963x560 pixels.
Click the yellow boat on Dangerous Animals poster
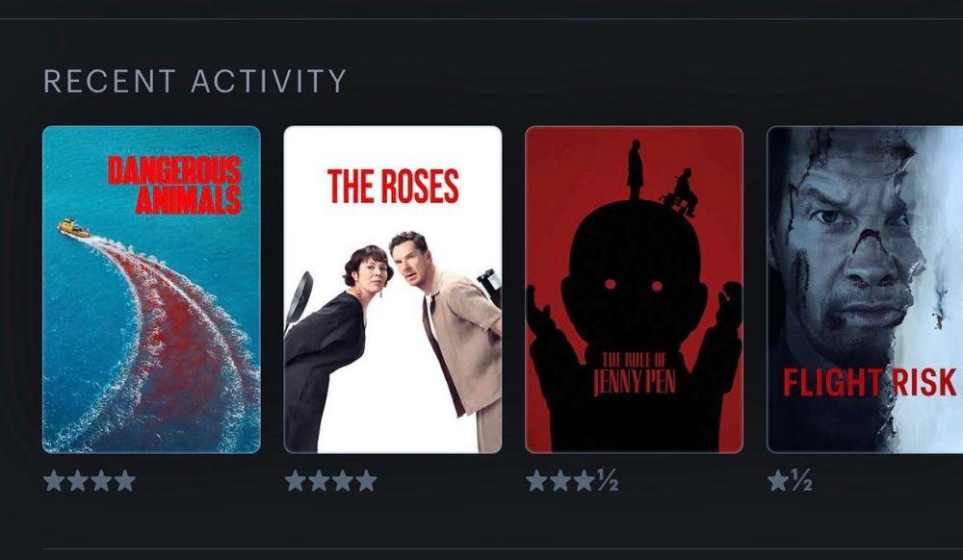click(74, 228)
